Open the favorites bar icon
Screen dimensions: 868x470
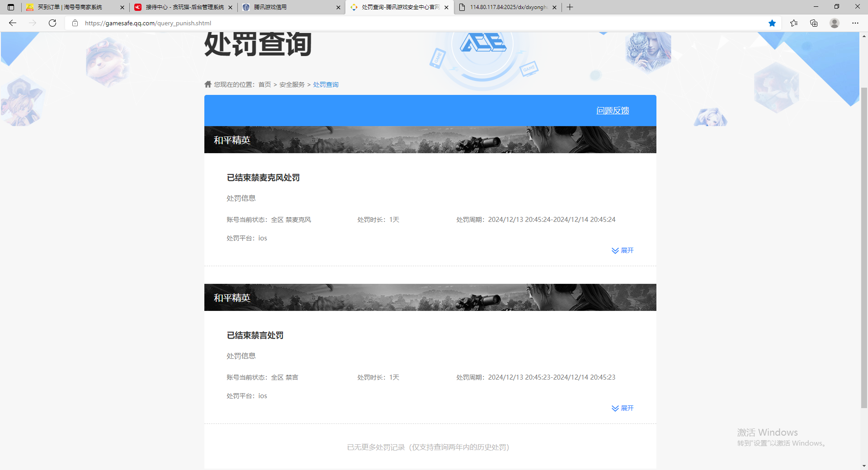point(793,23)
